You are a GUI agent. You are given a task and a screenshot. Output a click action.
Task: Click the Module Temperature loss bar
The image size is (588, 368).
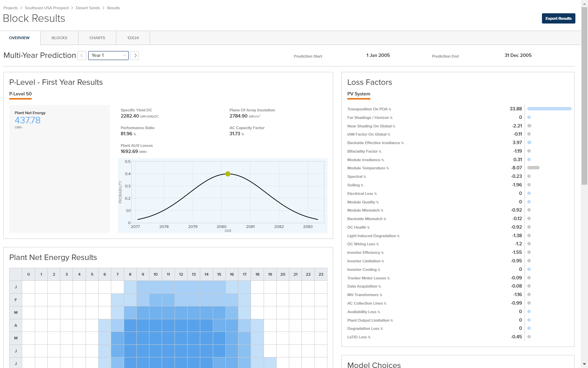point(533,168)
